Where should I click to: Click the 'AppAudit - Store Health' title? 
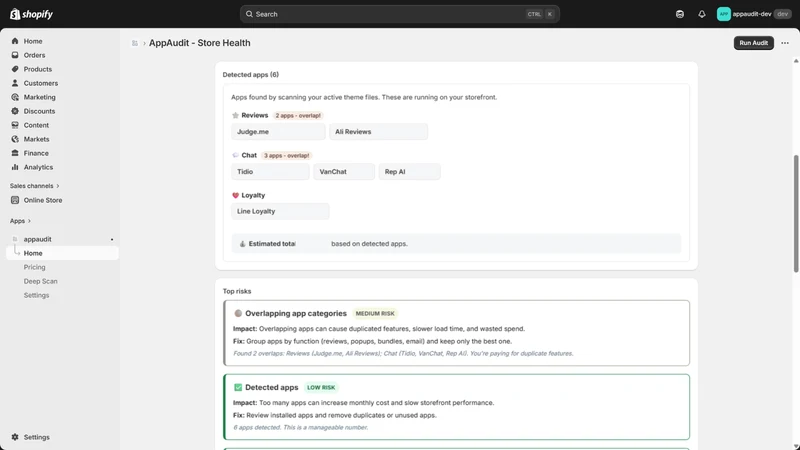point(199,43)
